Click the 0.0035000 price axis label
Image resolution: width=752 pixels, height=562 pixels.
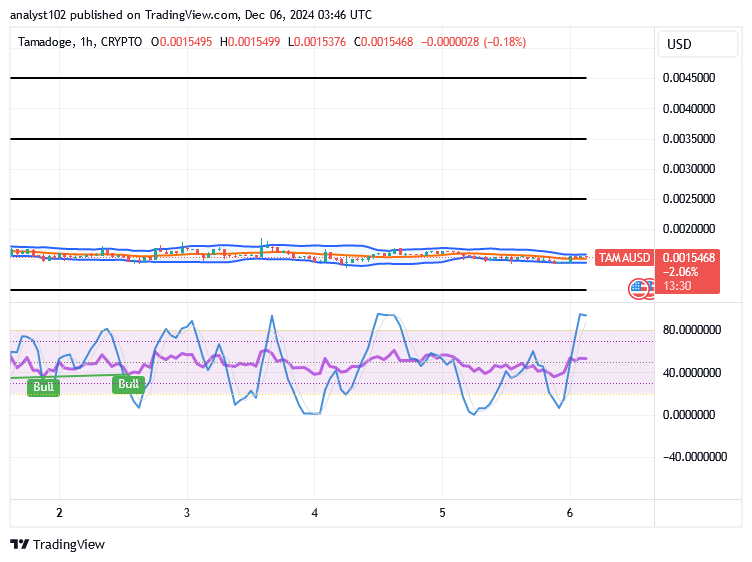click(689, 139)
